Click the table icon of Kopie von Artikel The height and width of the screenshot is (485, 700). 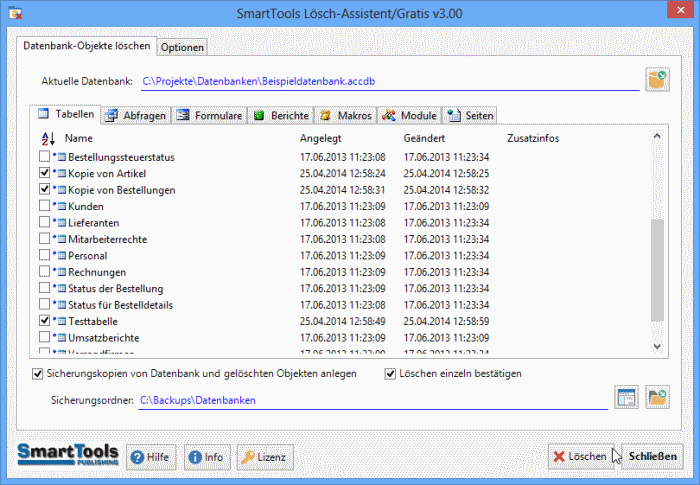point(62,173)
